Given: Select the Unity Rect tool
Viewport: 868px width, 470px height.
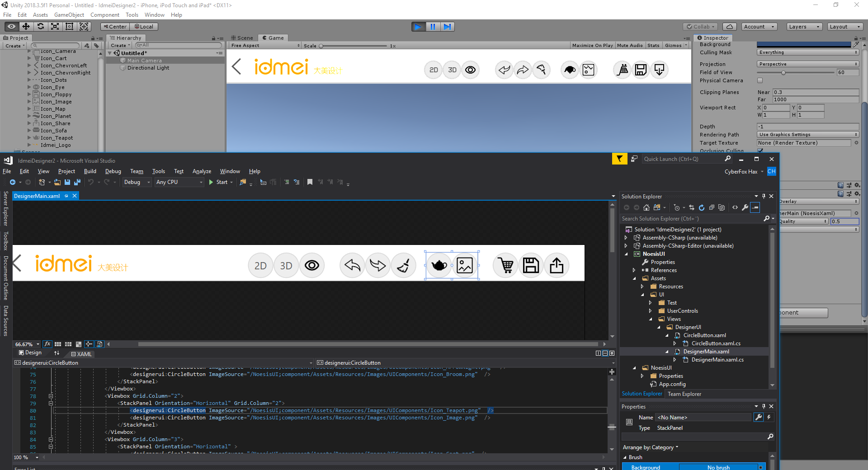Looking at the screenshot, I should coord(70,27).
